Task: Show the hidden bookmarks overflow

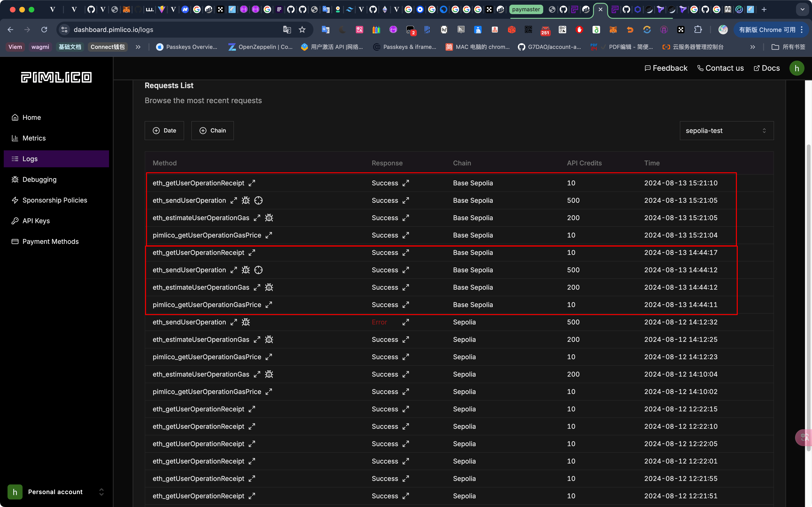Action: pos(753,47)
